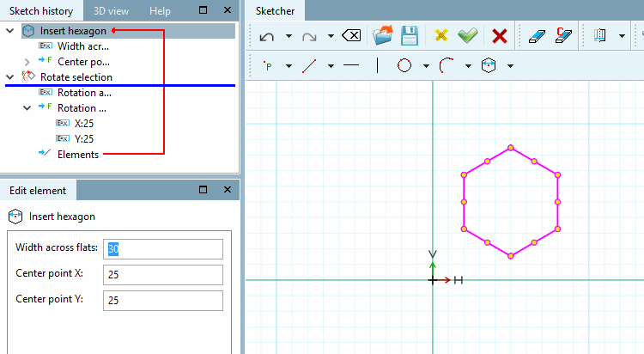Viewport: 644px width, 354px height.
Task: Click the Center point Y input field
Action: 163,301
